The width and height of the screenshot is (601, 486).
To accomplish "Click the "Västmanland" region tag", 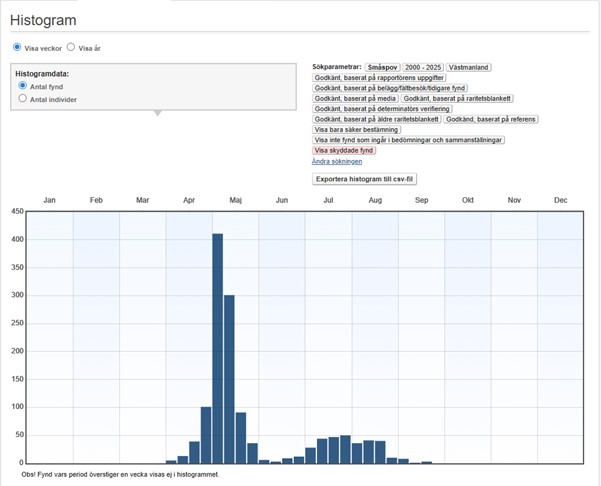I will coord(468,67).
